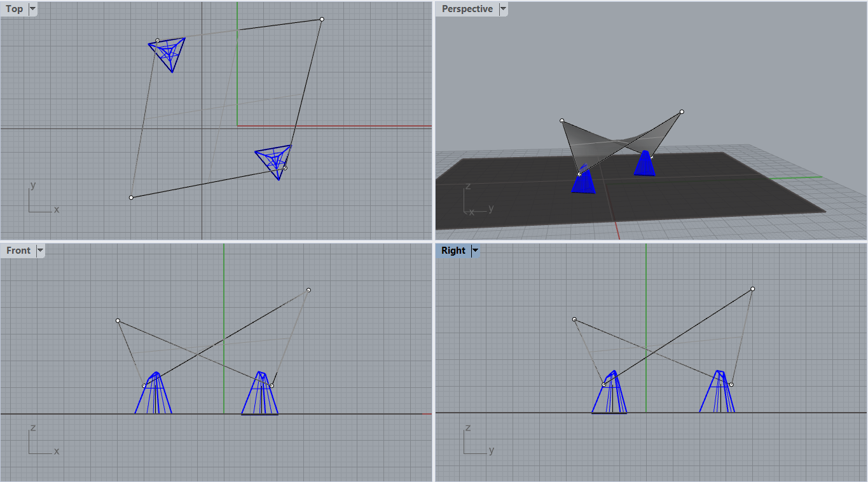868x482 pixels.
Task: Activate the Front viewport title label
Action: point(18,251)
